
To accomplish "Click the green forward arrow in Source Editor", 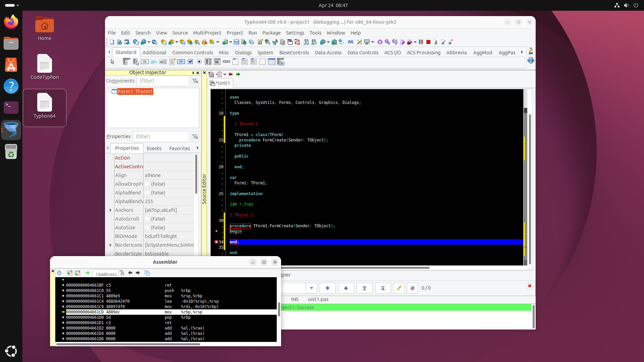I will click(238, 74).
